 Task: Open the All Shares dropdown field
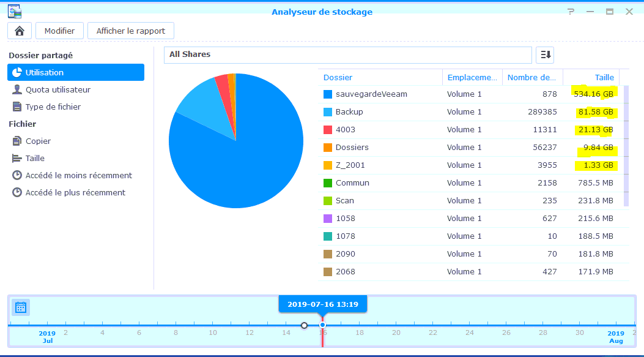(348, 54)
